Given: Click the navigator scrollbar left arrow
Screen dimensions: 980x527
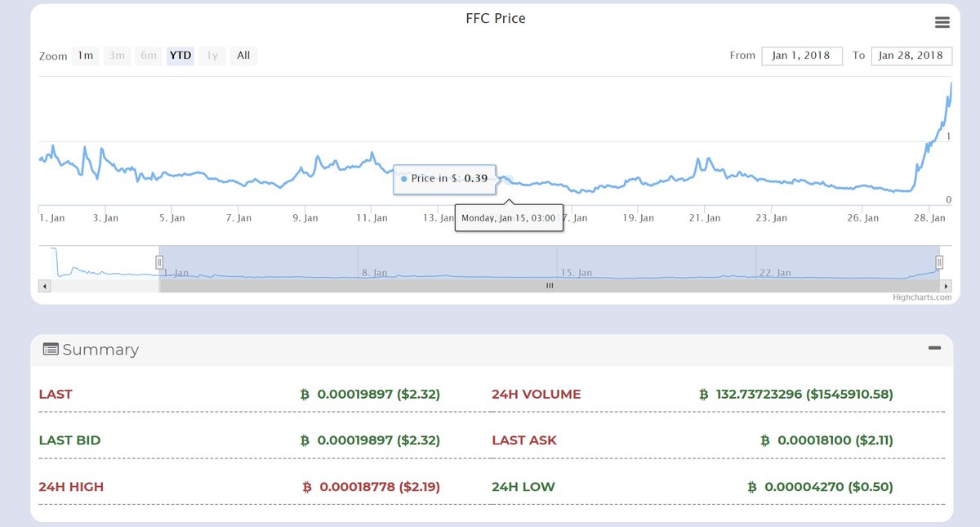Looking at the screenshot, I should (45, 286).
